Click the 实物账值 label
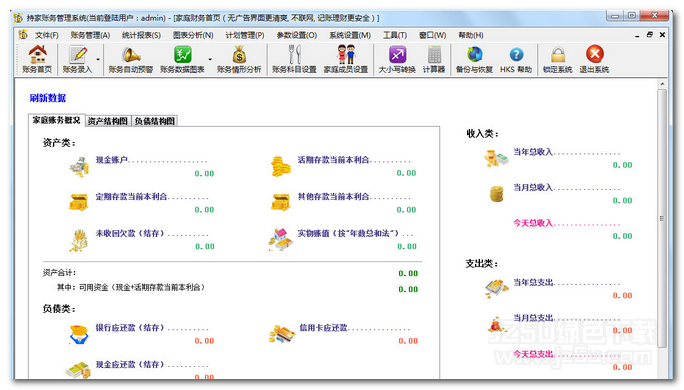684x390 pixels. 348,233
